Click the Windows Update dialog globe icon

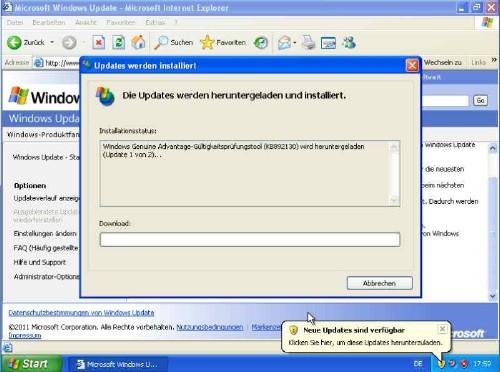pyautogui.click(x=105, y=96)
